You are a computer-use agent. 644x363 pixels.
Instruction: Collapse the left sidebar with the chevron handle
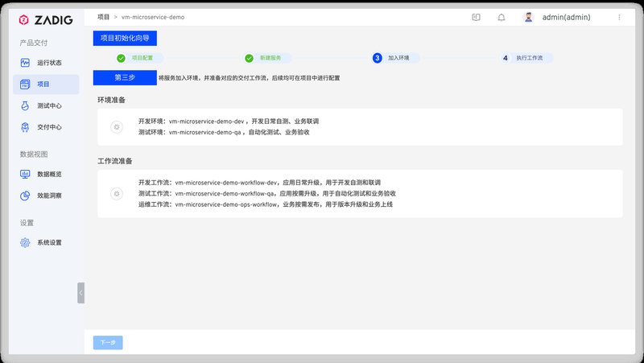(80, 293)
